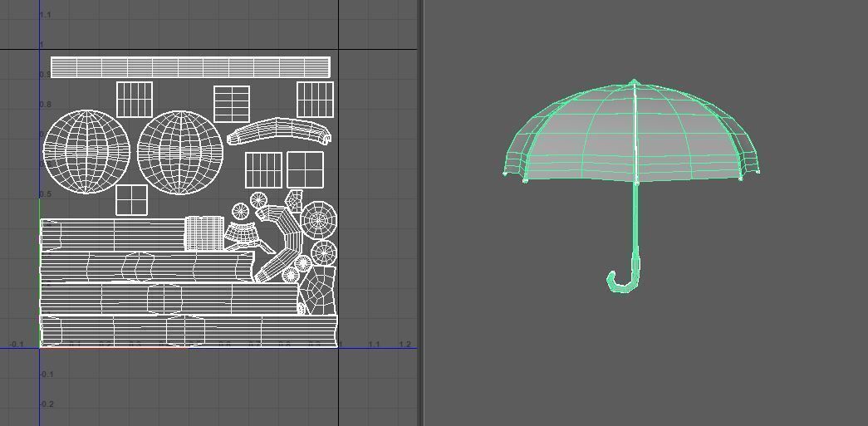This screenshot has height=426, width=868.
Task: Select the cylindrical UV shell with dense vertical lines
Action: (204, 233)
